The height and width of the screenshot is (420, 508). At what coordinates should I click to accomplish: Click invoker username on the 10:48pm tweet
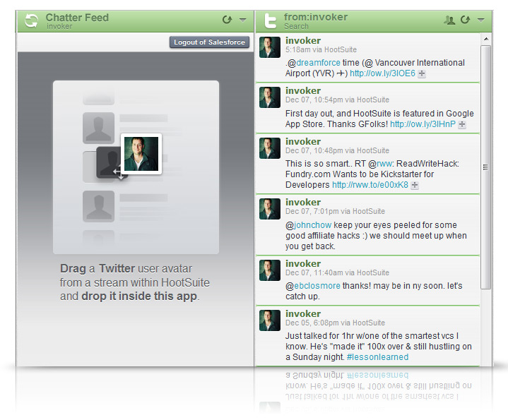[x=303, y=141]
